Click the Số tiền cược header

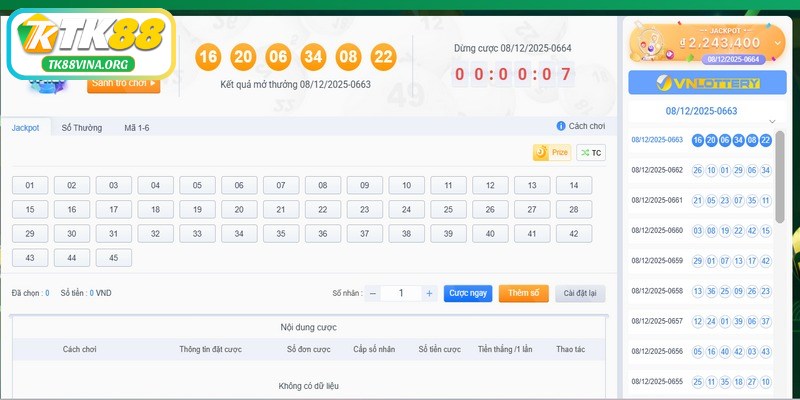click(440, 349)
